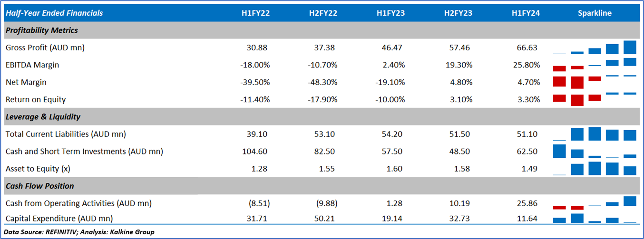
Task: Click the H1FY22 Cash and Short Term Investments value
Action: pyautogui.click(x=255, y=152)
